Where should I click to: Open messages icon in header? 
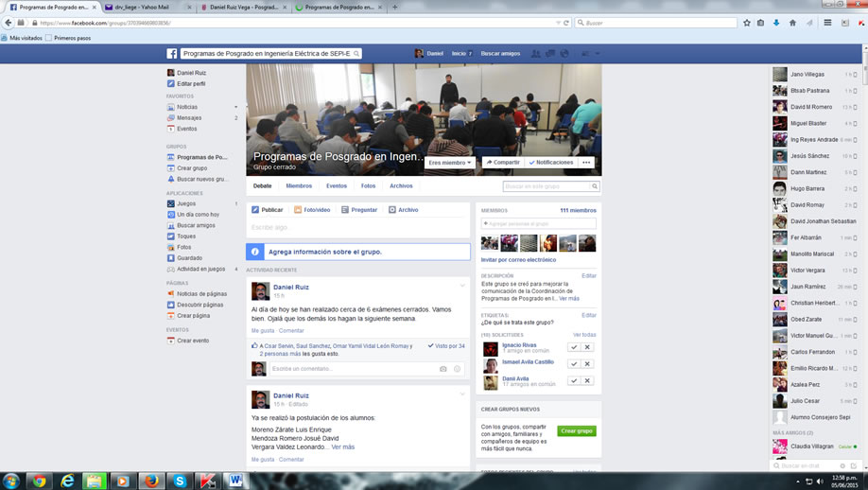549,54
